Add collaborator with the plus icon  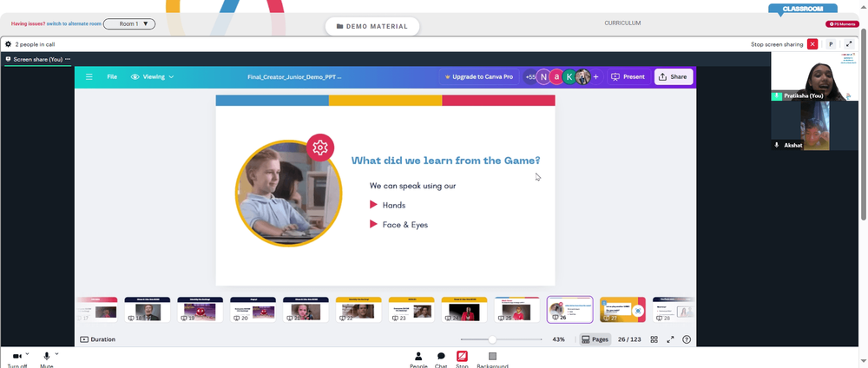click(x=595, y=77)
